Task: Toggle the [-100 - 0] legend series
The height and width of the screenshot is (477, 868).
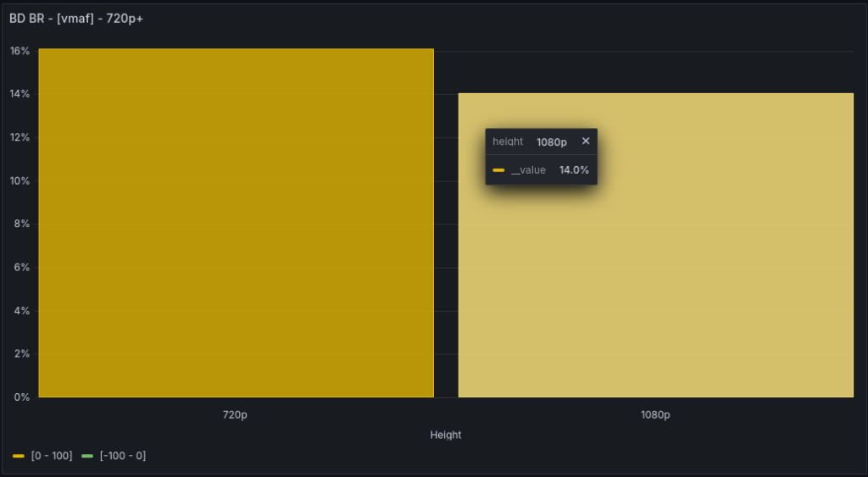Action: 122,456
